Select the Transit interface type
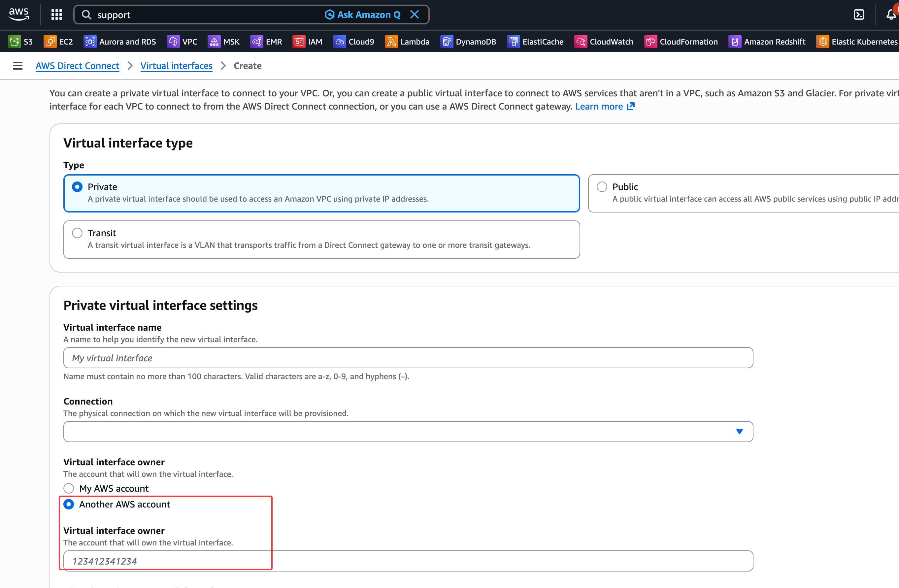The image size is (899, 588). click(78, 233)
